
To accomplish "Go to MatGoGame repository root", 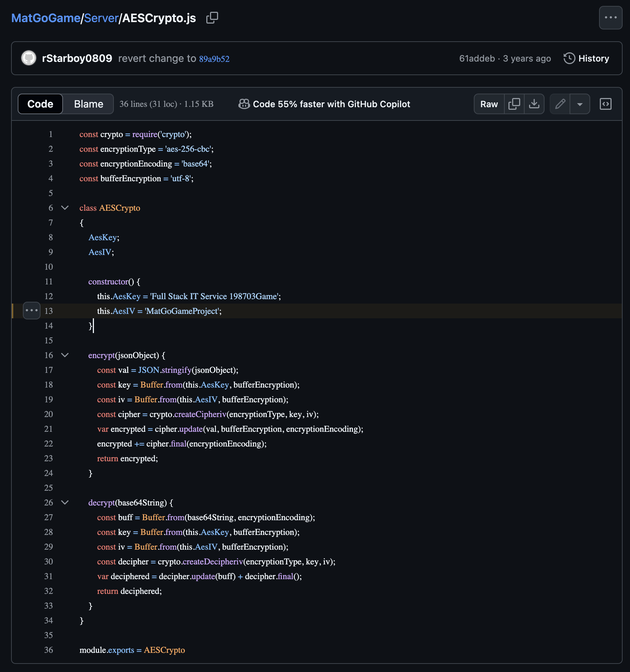I will point(46,18).
